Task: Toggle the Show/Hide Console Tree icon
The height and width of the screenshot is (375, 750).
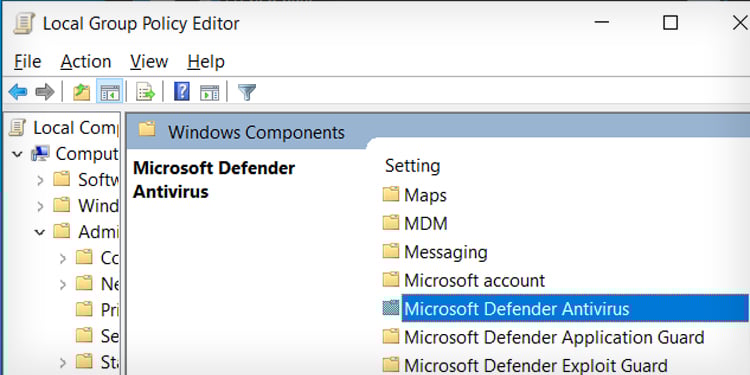Action: [x=110, y=91]
